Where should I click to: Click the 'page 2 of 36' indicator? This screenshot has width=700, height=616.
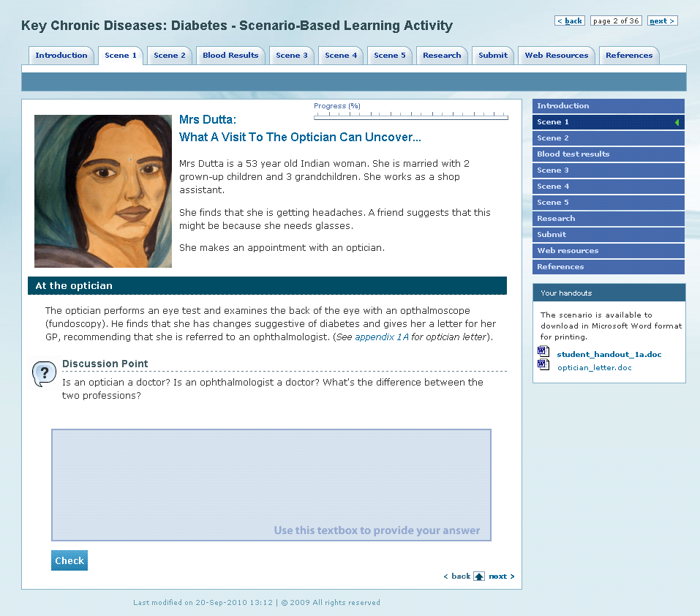(616, 21)
